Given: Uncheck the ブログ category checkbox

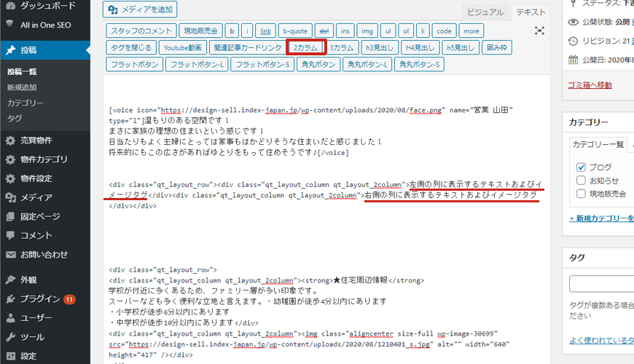Looking at the screenshot, I should [x=581, y=167].
